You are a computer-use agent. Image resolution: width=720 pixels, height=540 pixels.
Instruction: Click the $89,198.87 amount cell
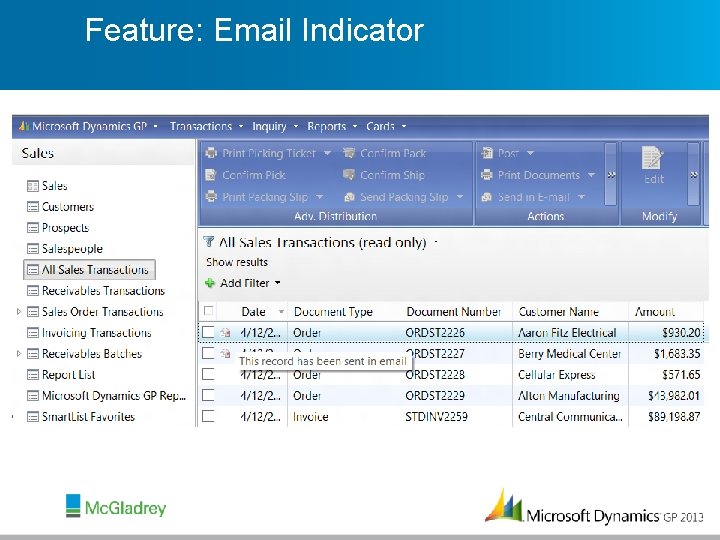pyautogui.click(x=674, y=416)
